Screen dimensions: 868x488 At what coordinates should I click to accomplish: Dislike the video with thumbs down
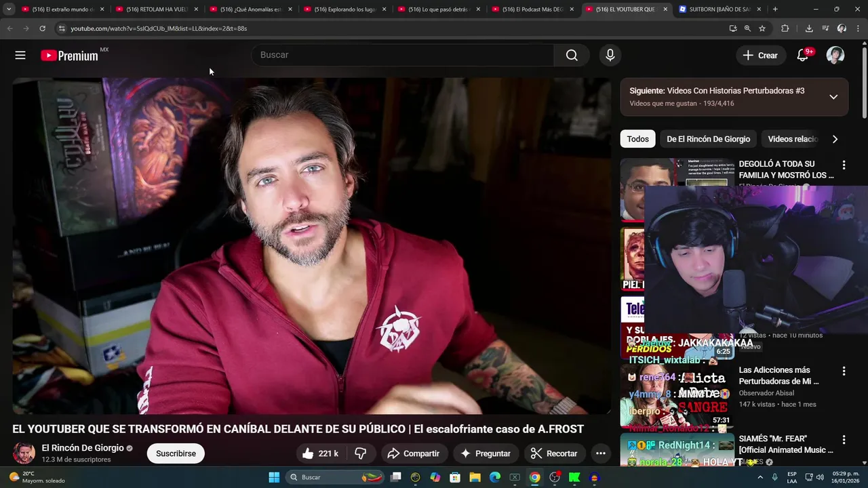pyautogui.click(x=361, y=453)
